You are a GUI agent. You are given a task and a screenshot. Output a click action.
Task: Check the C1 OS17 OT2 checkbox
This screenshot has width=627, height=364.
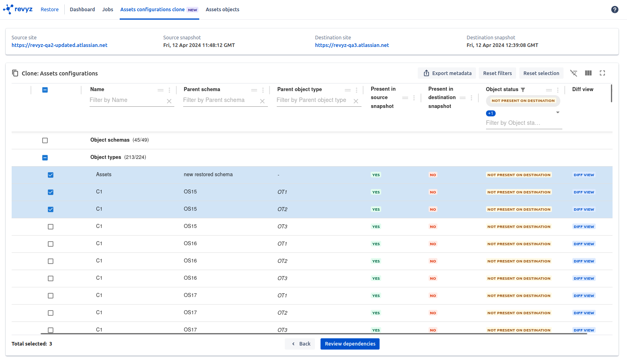tap(51, 313)
